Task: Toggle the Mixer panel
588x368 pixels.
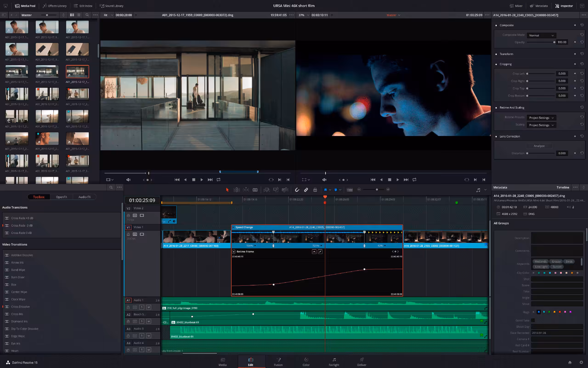Action: pyautogui.click(x=516, y=6)
